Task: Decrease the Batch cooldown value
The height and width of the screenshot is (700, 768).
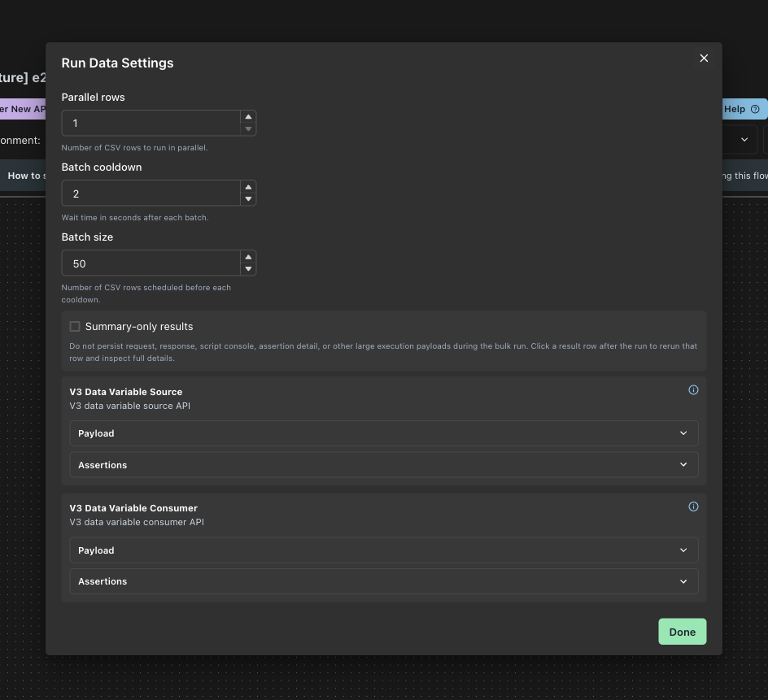Action: click(x=248, y=198)
